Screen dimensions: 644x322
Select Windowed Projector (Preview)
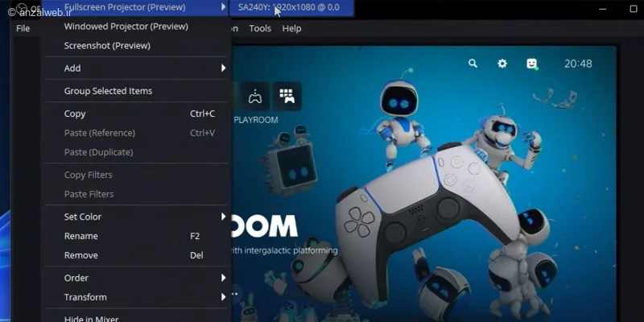tap(126, 27)
